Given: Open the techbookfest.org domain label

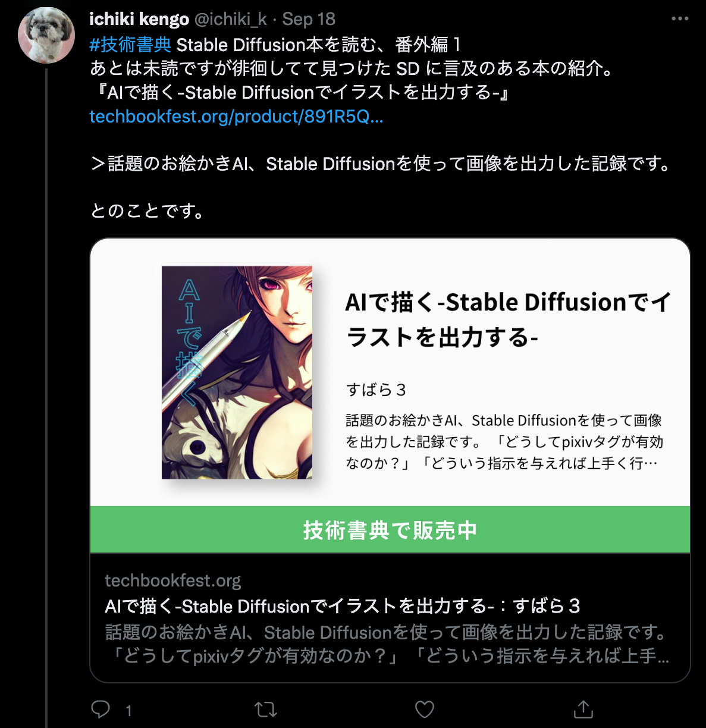Looking at the screenshot, I should click(173, 580).
